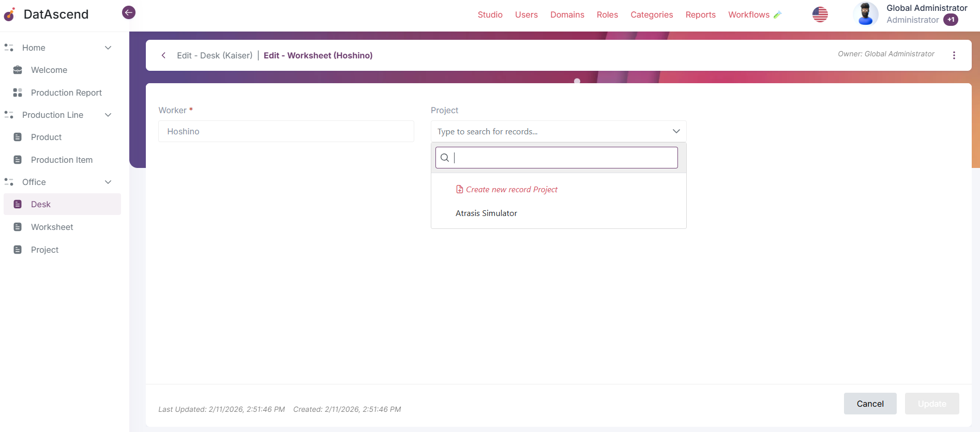
Task: Select Atrasis Simulator from the list
Action: click(x=486, y=213)
